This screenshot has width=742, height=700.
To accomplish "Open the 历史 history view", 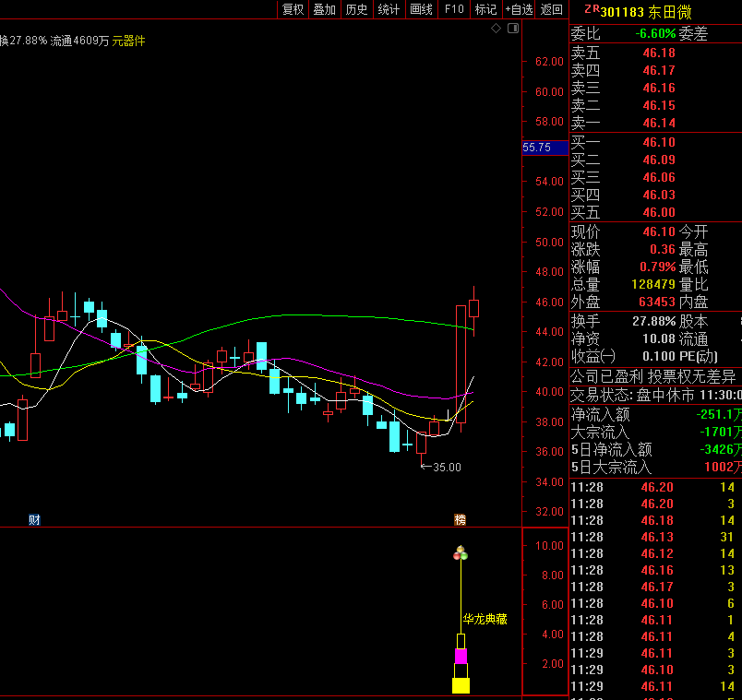I will tap(357, 9).
